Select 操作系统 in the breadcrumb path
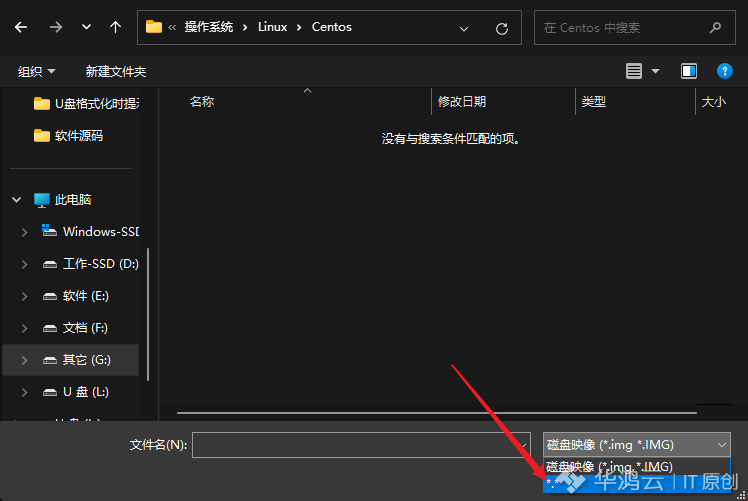This screenshot has width=748, height=501. 209,27
